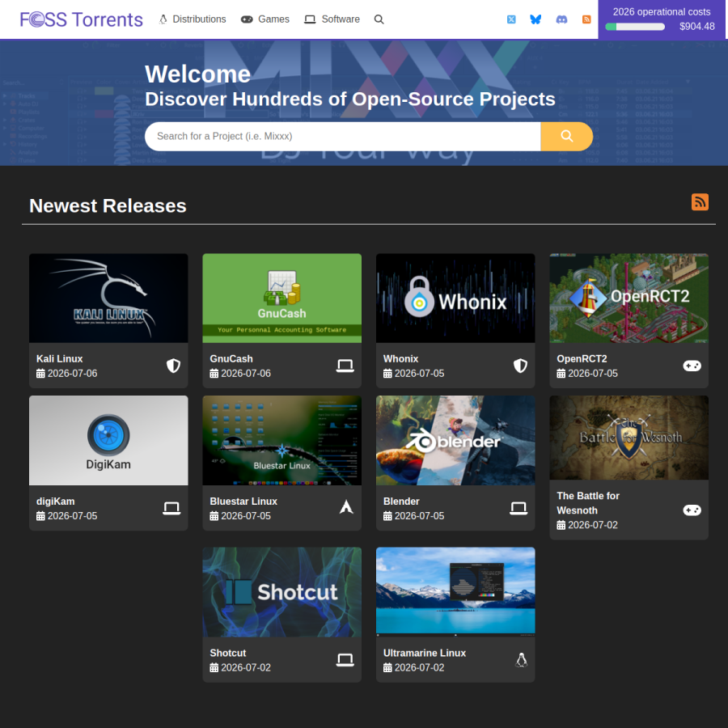Open the Ultramarine Linux title link
728x728 pixels.
point(425,653)
